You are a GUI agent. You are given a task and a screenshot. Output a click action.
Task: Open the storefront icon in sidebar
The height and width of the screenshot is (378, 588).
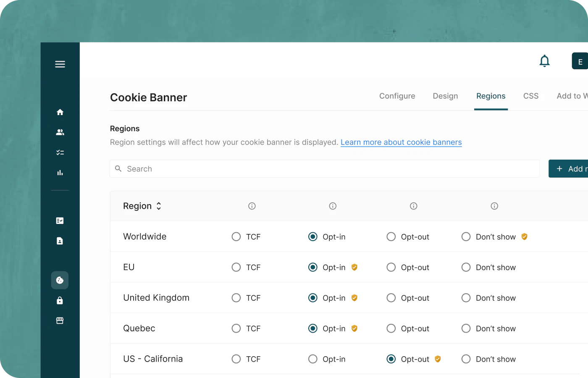point(60,320)
